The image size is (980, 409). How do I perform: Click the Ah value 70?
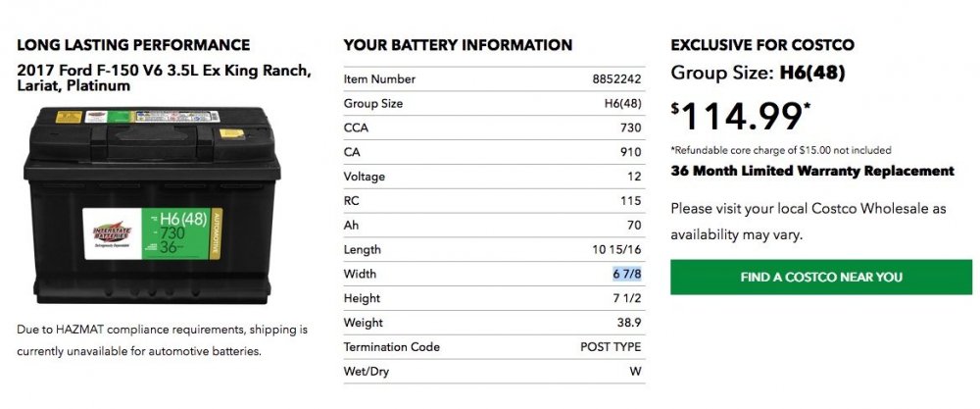click(634, 226)
